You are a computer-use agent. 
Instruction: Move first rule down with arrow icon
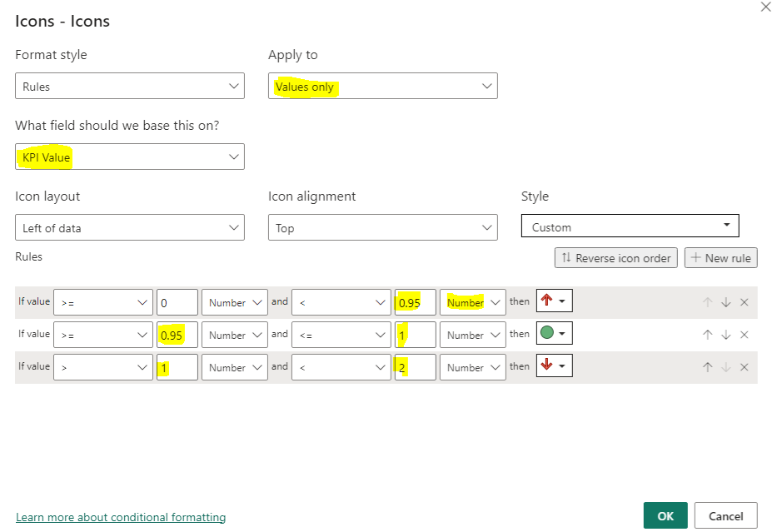click(x=725, y=302)
